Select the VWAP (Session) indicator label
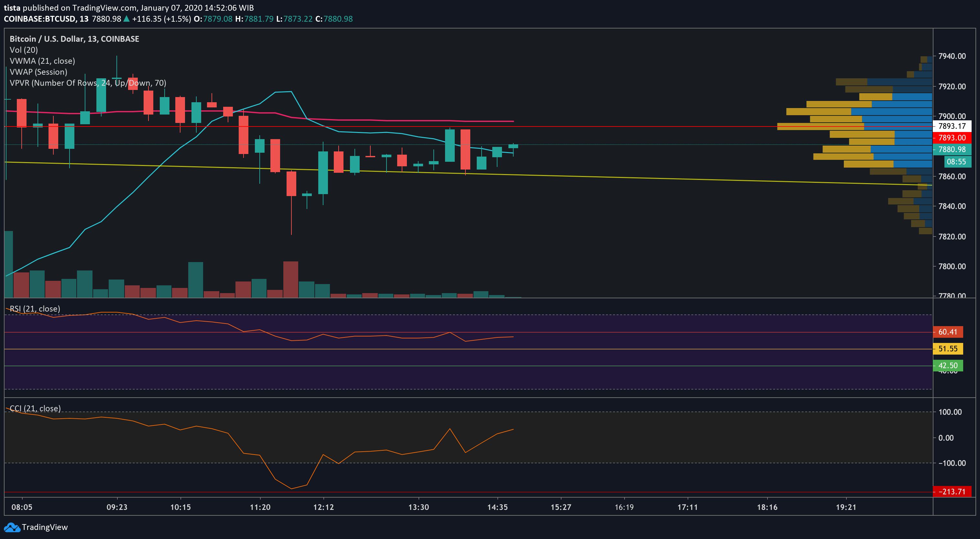Viewport: 980px width, 539px height. click(38, 72)
